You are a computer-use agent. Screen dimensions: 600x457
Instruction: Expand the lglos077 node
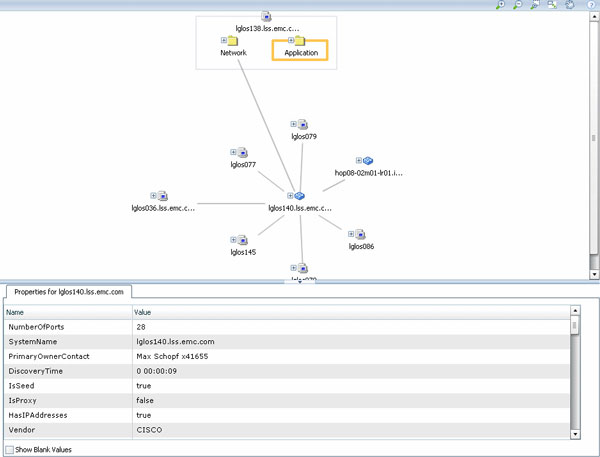pyautogui.click(x=233, y=152)
